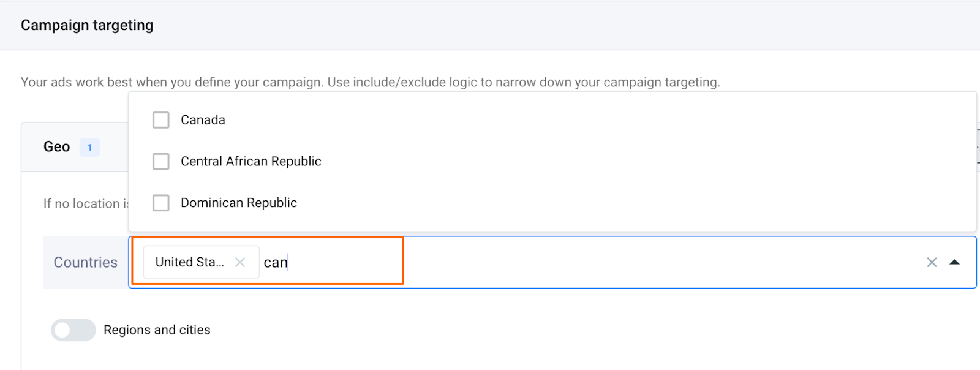Select Canada from the suggestions list

[202, 120]
